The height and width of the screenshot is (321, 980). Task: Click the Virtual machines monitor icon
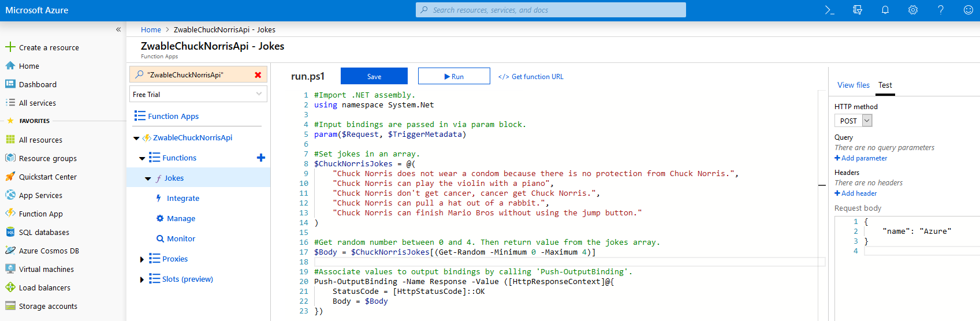10,268
